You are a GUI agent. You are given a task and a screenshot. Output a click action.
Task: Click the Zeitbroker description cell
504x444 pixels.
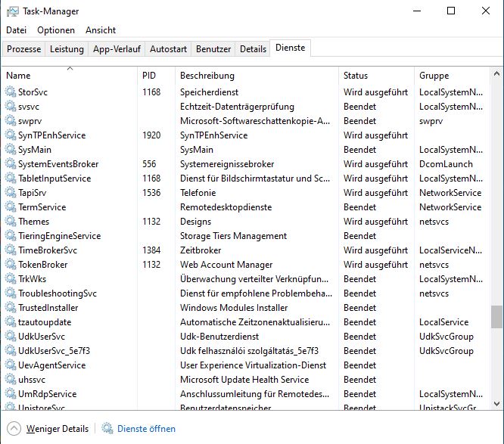[201, 250]
